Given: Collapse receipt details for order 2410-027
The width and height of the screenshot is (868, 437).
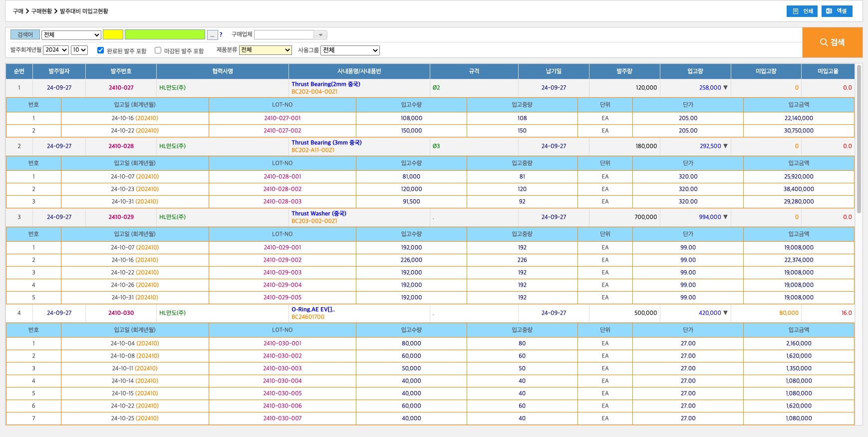Looking at the screenshot, I should (x=725, y=88).
